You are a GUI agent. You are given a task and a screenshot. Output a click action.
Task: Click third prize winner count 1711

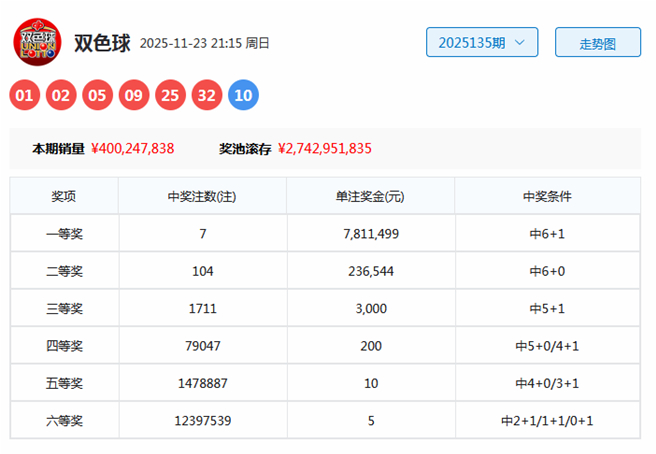click(203, 308)
